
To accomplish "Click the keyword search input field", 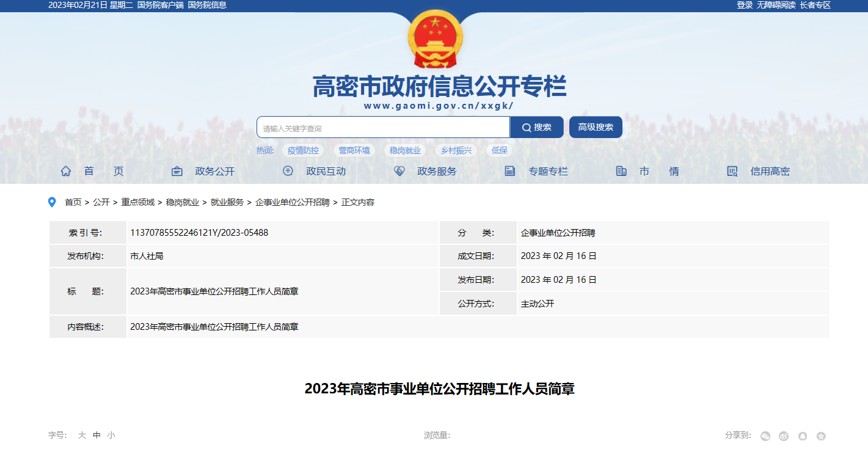I will click(x=384, y=128).
